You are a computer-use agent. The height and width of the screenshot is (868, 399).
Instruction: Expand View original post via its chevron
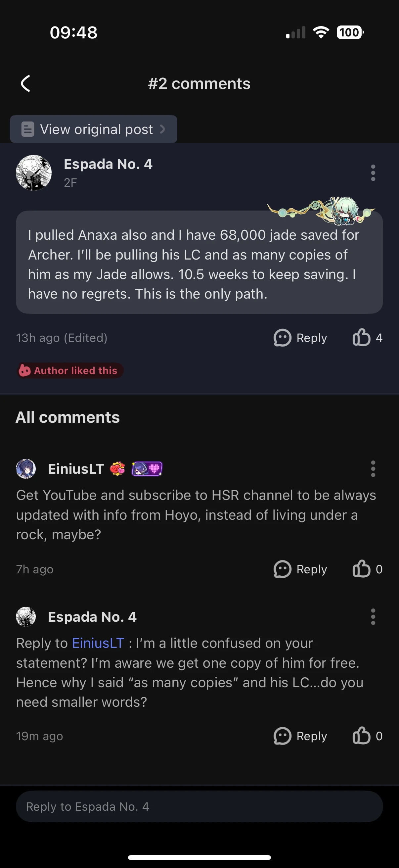point(163,129)
